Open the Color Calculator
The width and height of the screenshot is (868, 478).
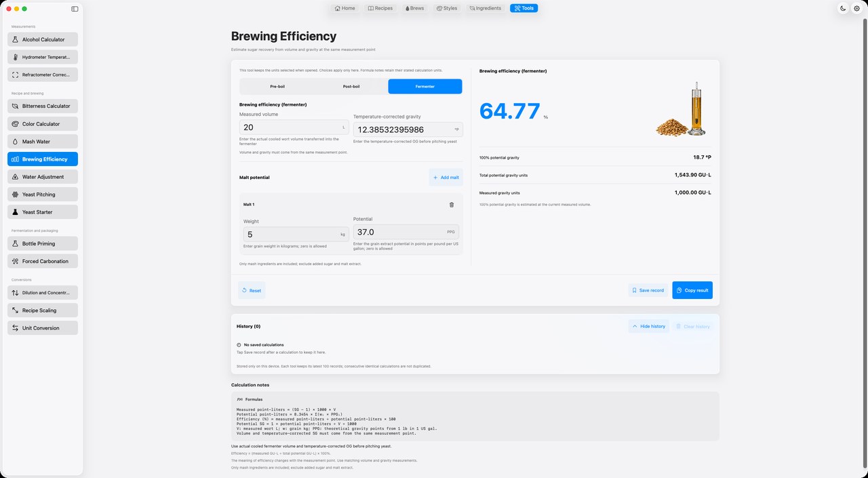[x=43, y=124]
